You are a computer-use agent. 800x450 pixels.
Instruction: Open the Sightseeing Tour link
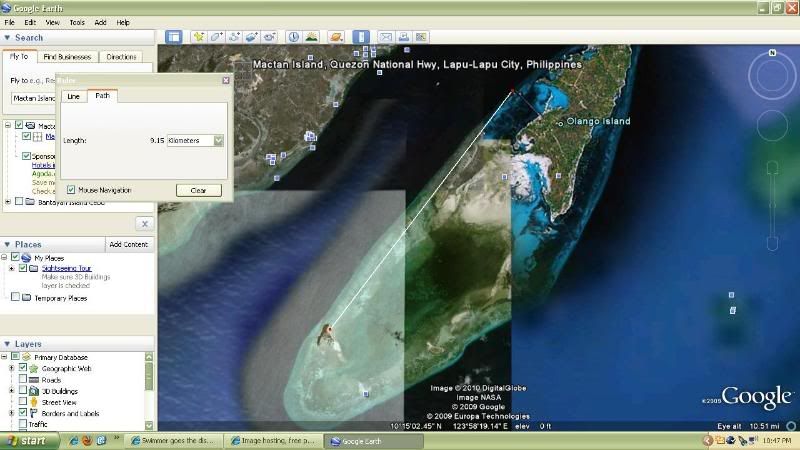pyautogui.click(x=66, y=268)
